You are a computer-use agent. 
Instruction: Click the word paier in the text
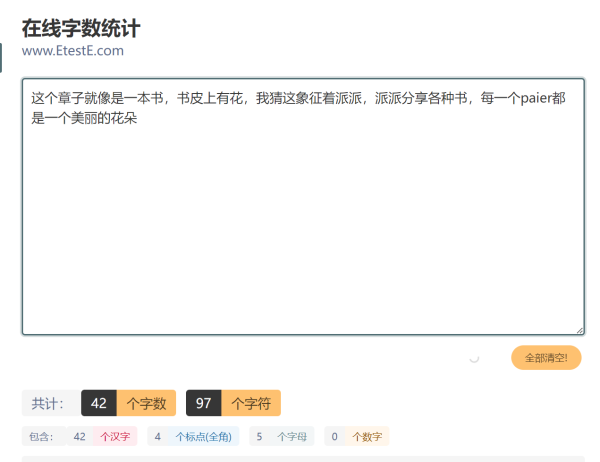[536, 98]
